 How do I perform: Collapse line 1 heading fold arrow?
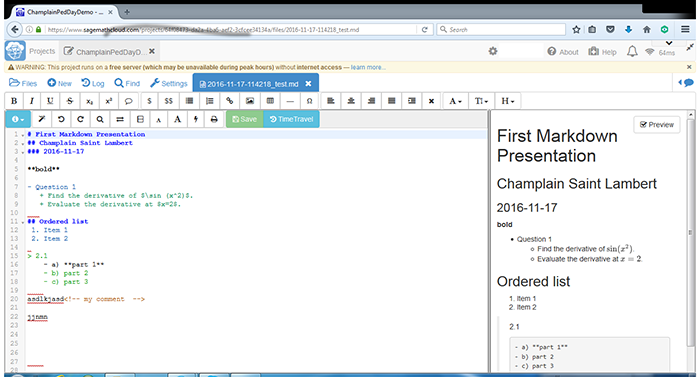pyautogui.click(x=23, y=135)
